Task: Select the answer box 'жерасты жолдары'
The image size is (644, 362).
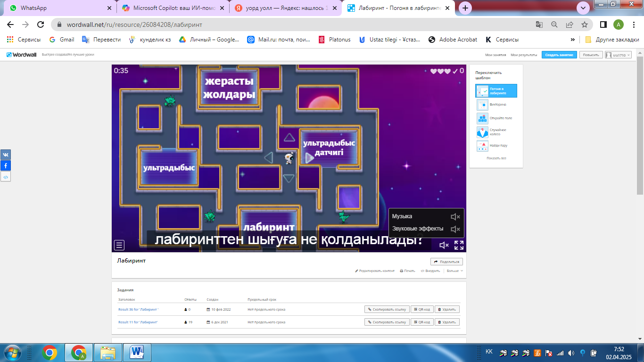Action: 229,88
